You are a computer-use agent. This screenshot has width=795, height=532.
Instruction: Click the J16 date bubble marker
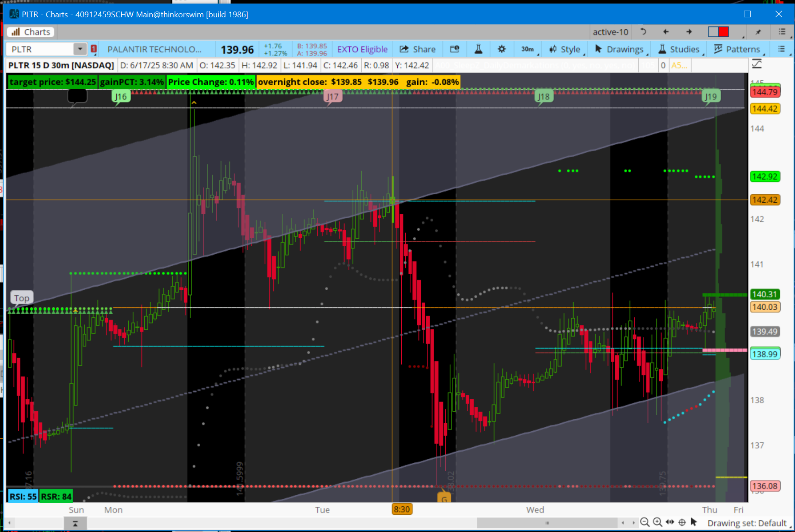click(121, 97)
